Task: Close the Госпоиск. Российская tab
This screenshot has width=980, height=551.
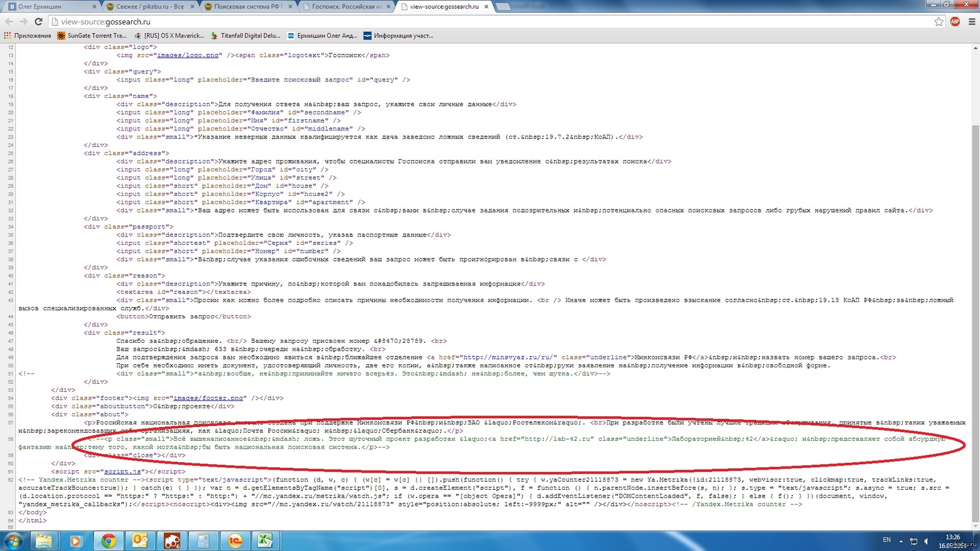Action: (x=389, y=7)
